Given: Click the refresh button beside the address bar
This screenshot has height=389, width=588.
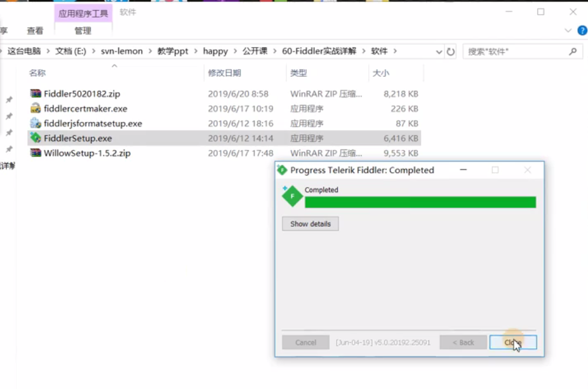Looking at the screenshot, I should click(451, 51).
